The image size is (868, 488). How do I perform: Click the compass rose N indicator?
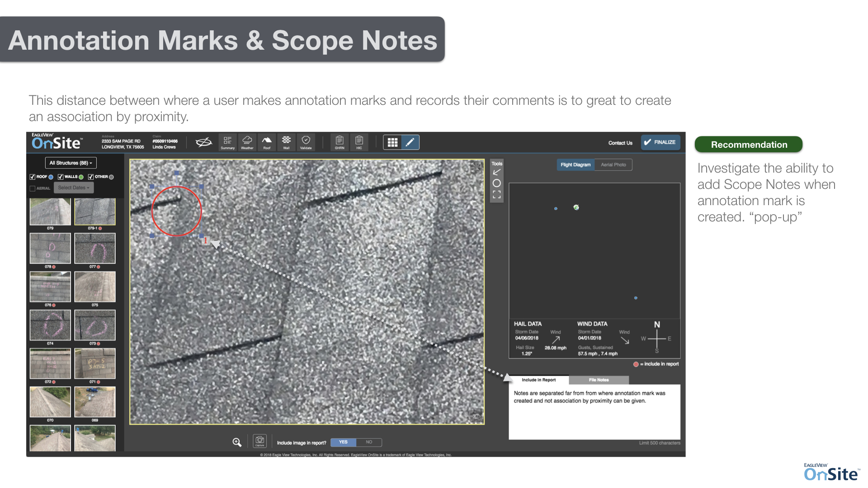click(x=657, y=325)
